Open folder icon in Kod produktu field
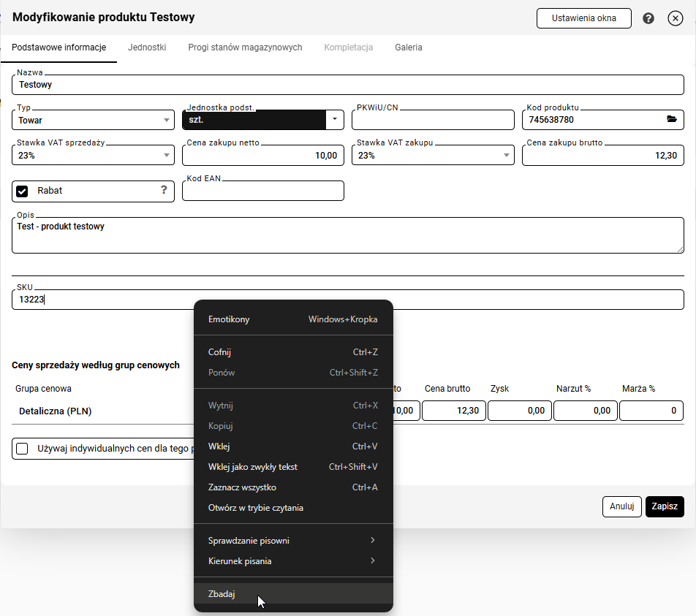This screenshot has height=616, width=696. (x=672, y=120)
